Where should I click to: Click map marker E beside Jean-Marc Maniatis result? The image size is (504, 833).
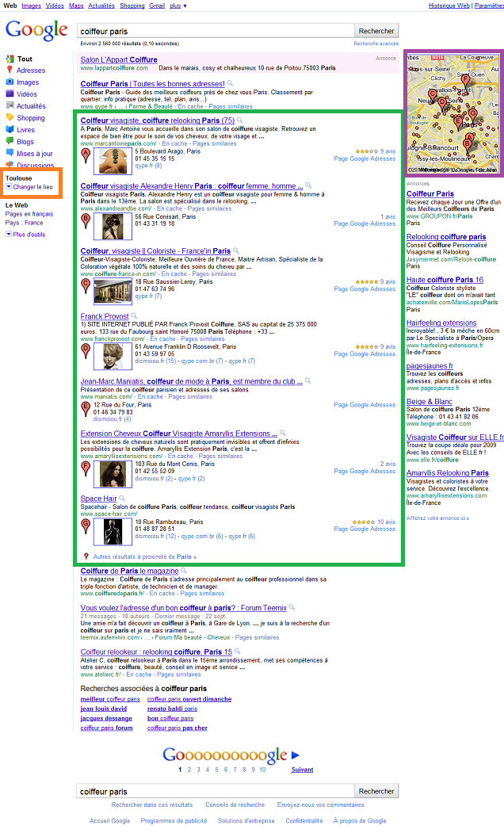point(86,408)
